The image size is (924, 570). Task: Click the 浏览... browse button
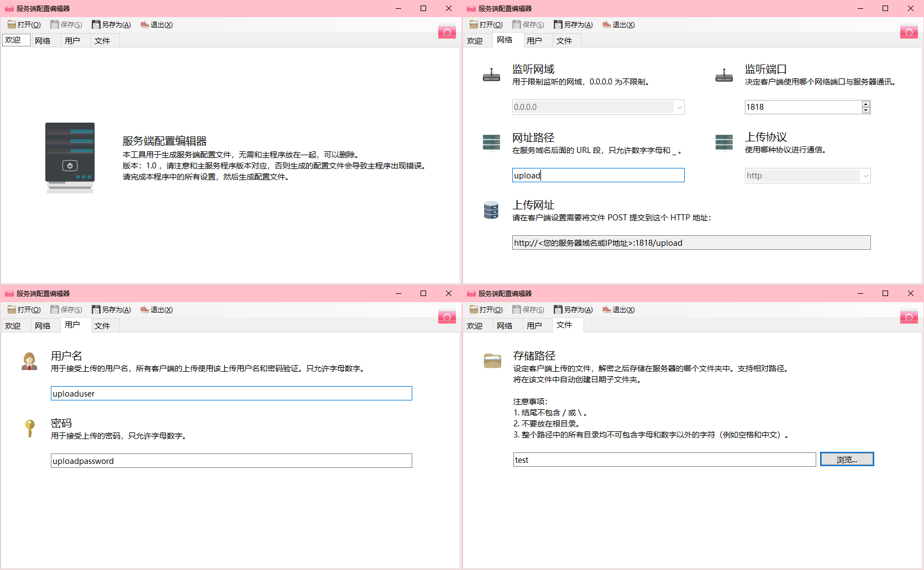click(x=847, y=460)
